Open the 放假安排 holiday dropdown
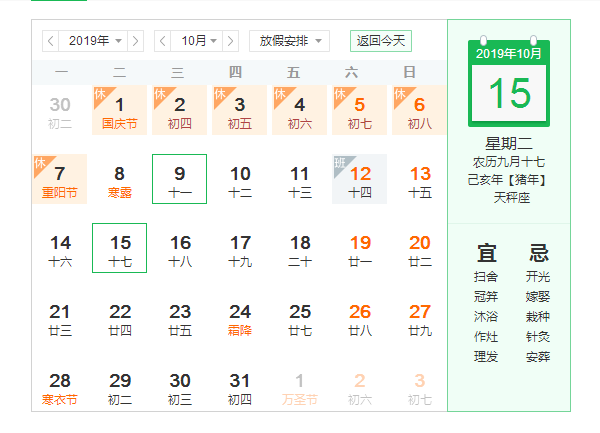Image resolution: width=600 pixels, height=433 pixels. [289, 41]
